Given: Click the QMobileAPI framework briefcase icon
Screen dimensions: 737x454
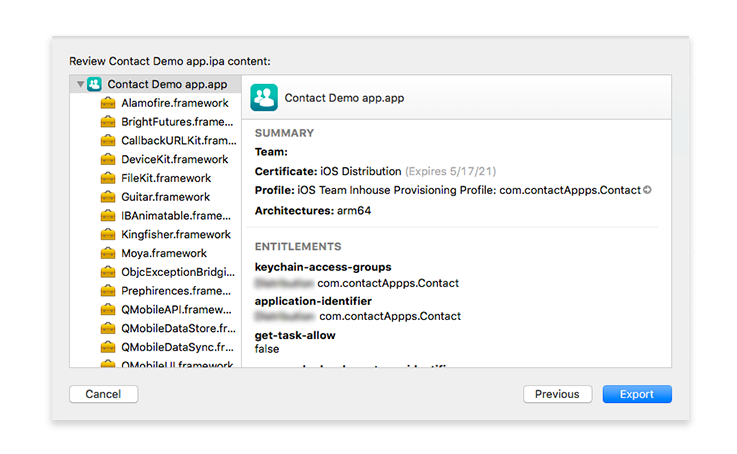Looking at the screenshot, I should tap(108, 310).
